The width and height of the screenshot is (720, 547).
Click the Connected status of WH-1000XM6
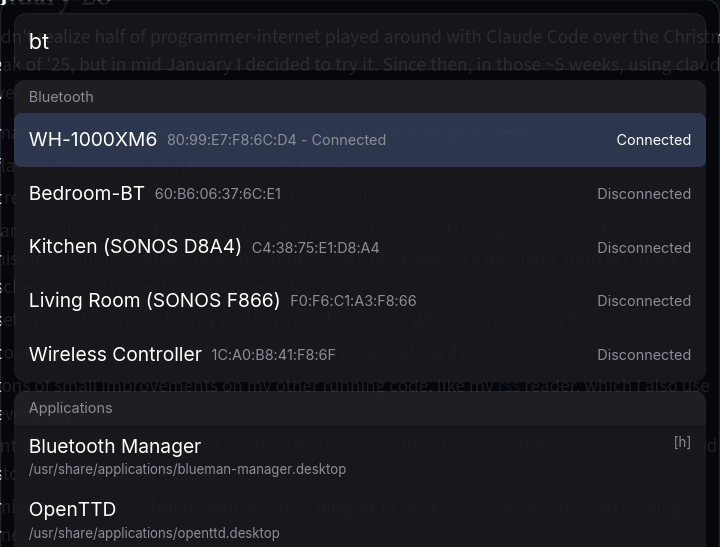click(x=653, y=140)
